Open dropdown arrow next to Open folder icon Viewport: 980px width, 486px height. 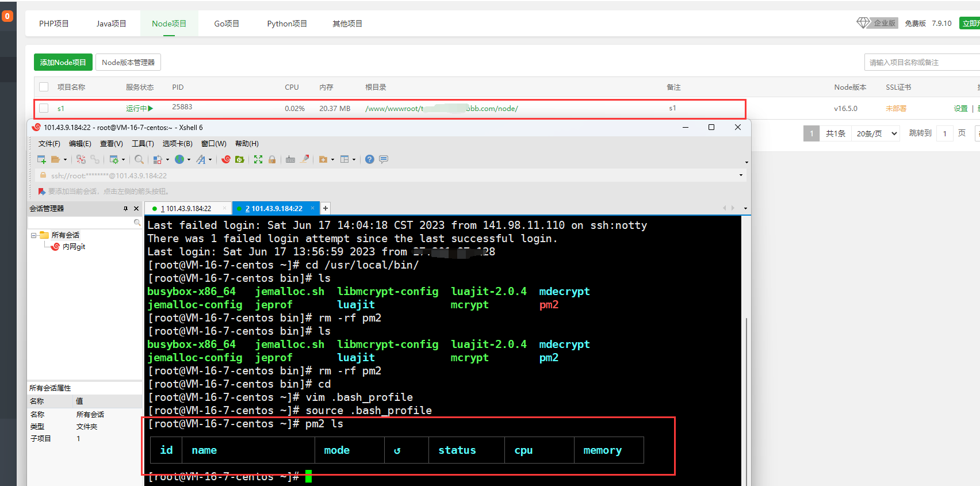pos(65,160)
